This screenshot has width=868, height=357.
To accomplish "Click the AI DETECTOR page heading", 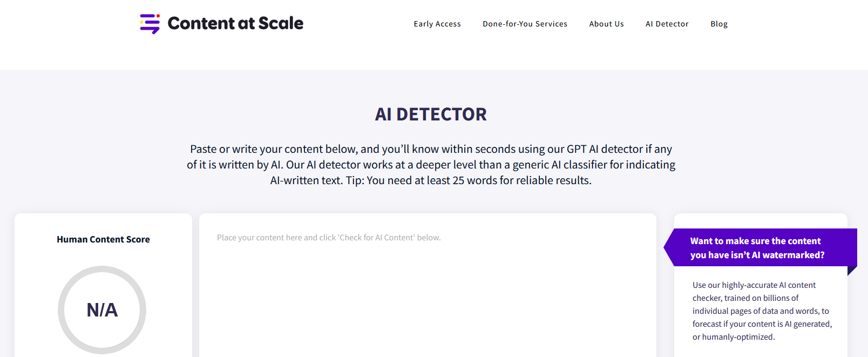I will [x=431, y=114].
